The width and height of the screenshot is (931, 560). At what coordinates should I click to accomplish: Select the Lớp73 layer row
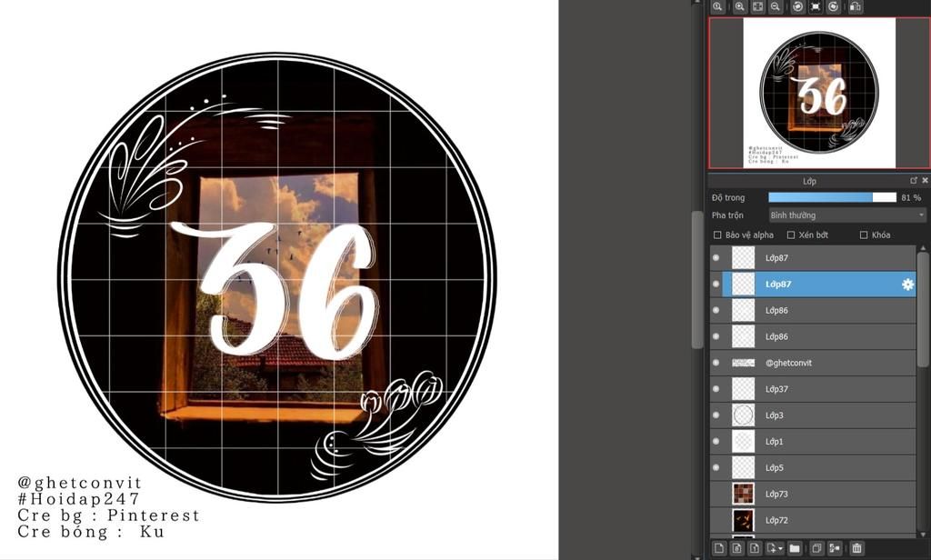pos(813,494)
